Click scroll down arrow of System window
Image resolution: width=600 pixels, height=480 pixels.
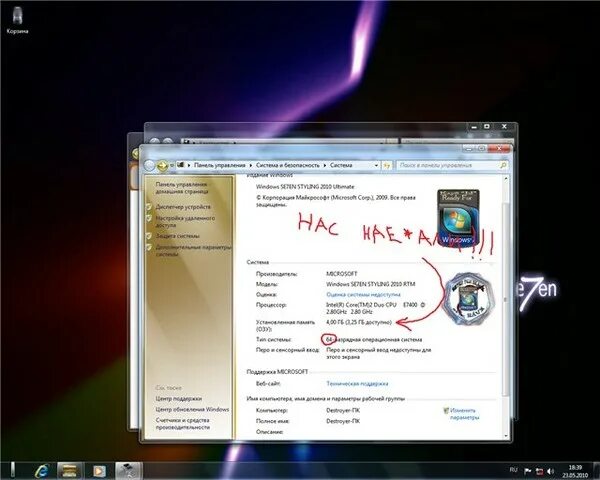[x=505, y=436]
